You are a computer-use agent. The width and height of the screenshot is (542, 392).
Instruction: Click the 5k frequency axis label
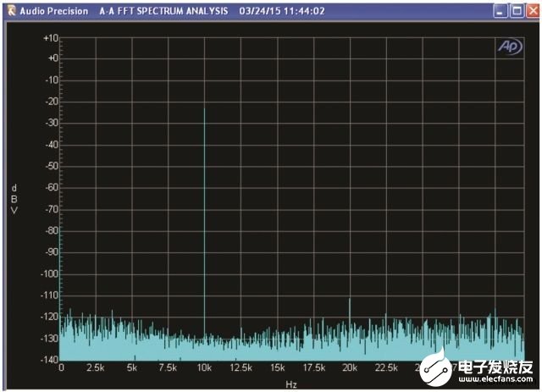point(132,367)
